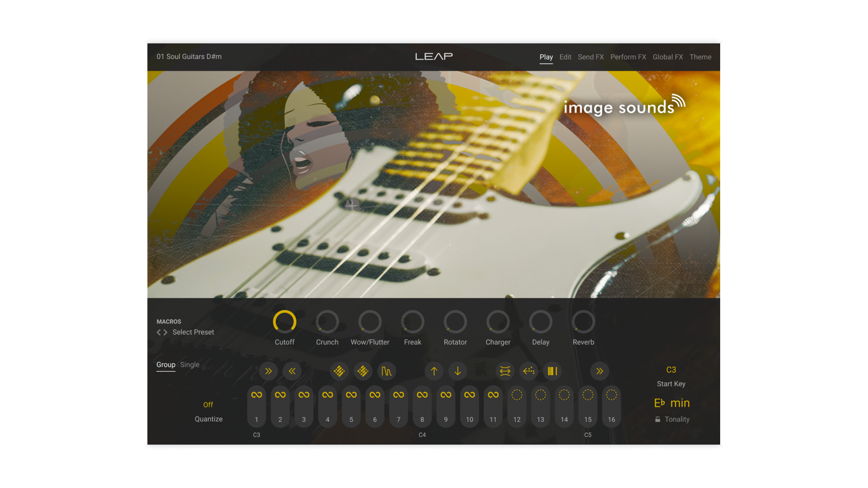Go to the next macro preset arrow
Screen dimensions: 868x488
165,332
